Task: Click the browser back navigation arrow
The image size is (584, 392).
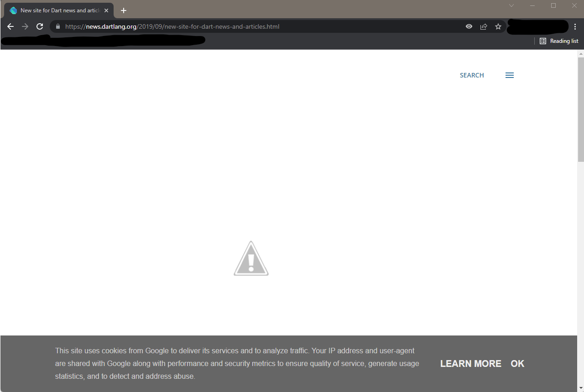Action: click(10, 26)
